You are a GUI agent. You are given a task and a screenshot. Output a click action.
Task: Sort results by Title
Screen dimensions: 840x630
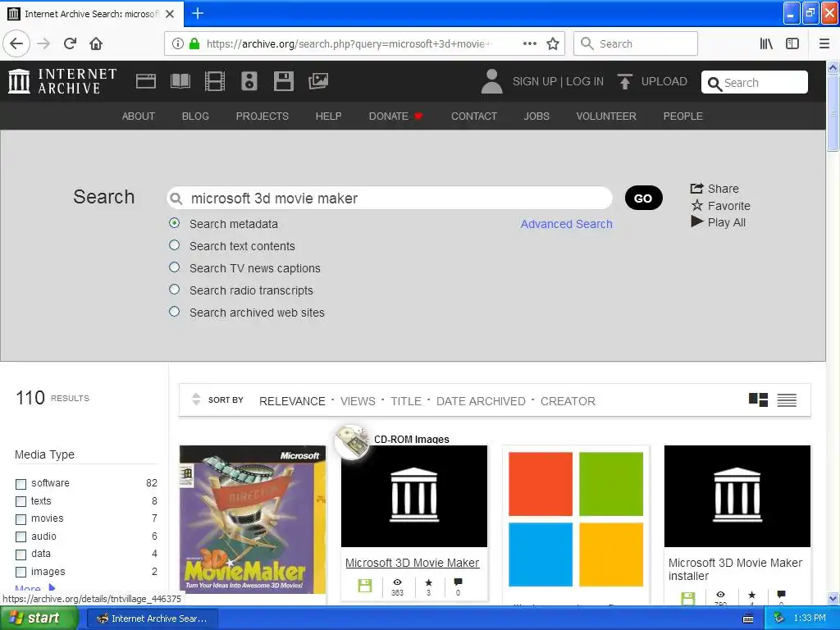point(405,401)
